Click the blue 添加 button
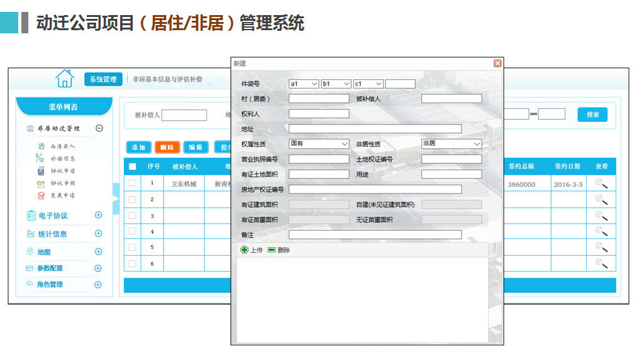The image size is (644, 362). (x=138, y=148)
